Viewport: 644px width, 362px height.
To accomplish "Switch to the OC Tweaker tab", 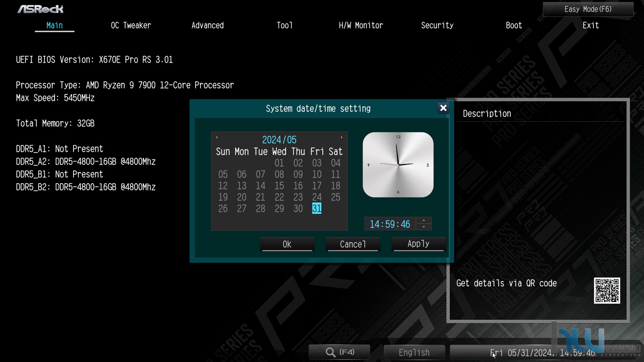I will click(131, 26).
